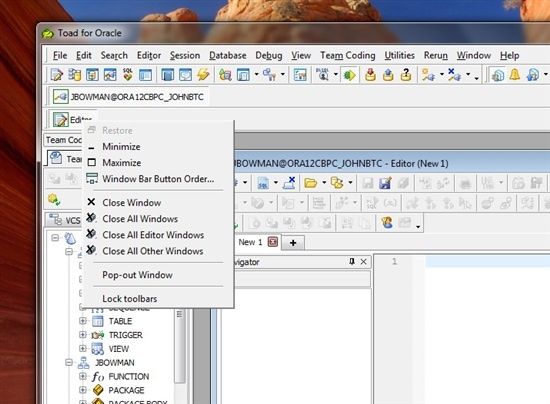The height and width of the screenshot is (404, 550).
Task: Expand the TABLE tree node
Action: point(83,321)
